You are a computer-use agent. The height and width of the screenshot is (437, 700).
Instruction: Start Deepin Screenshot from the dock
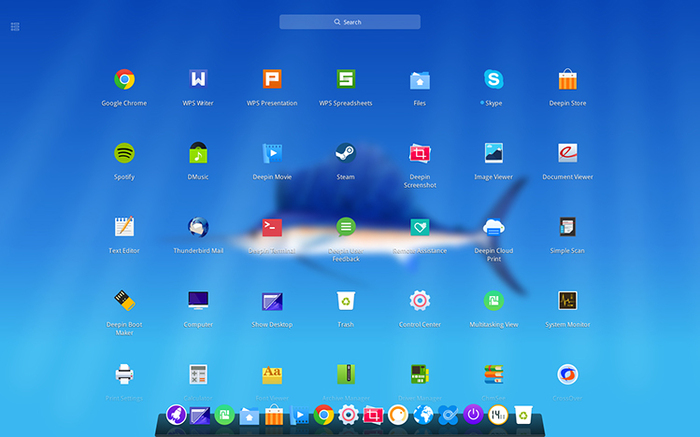[373, 416]
